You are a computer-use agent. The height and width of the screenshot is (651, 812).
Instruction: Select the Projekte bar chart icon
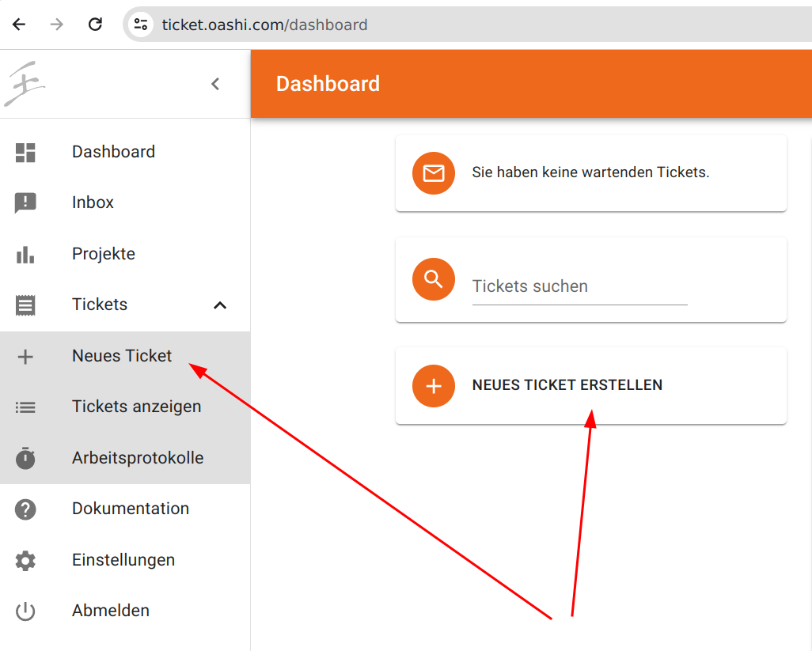25,253
